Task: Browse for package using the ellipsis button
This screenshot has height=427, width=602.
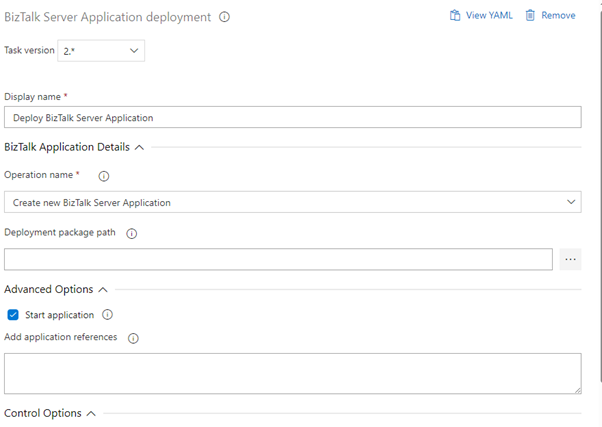Action: (570, 260)
